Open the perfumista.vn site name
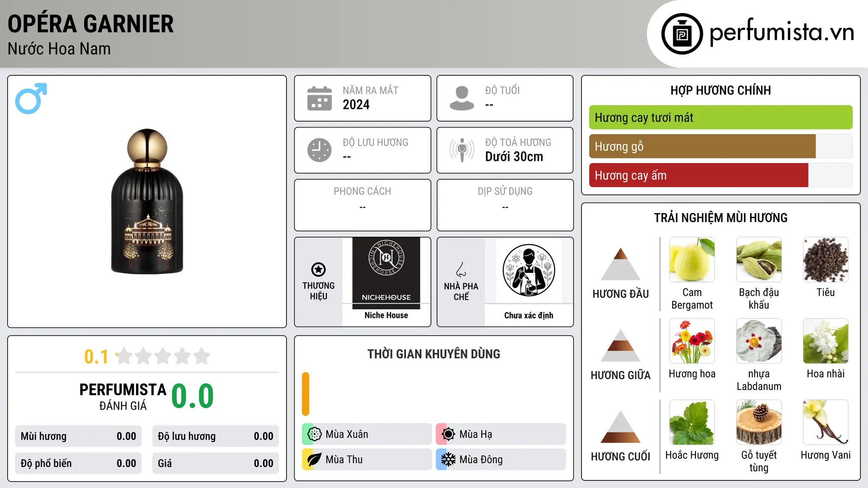868x488 pixels. tap(782, 32)
